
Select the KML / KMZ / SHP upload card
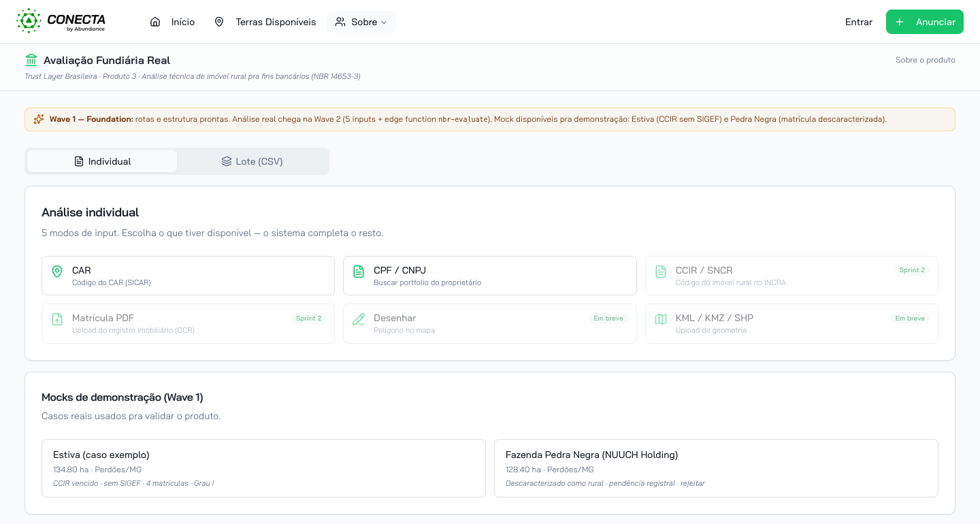pyautogui.click(x=791, y=323)
